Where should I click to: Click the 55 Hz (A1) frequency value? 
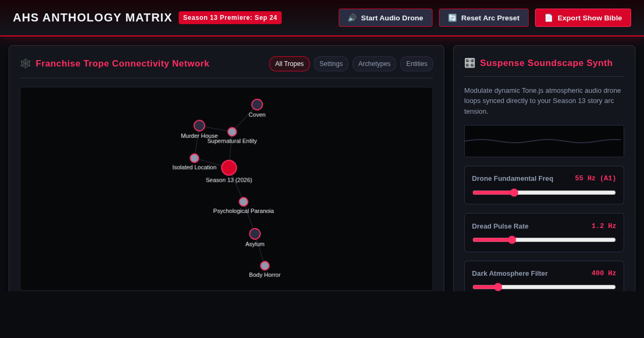click(596, 178)
